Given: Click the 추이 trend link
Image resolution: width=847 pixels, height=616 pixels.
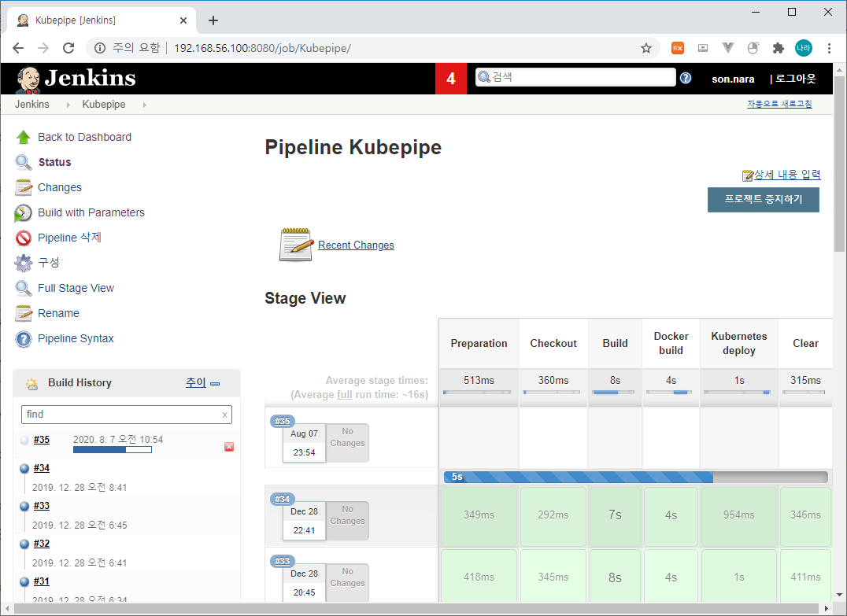Looking at the screenshot, I should [195, 383].
